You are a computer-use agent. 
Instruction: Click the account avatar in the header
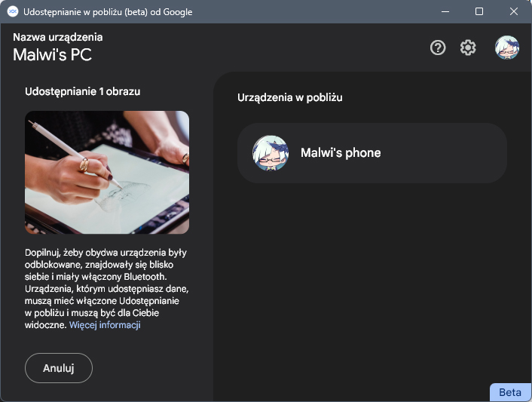[507, 48]
